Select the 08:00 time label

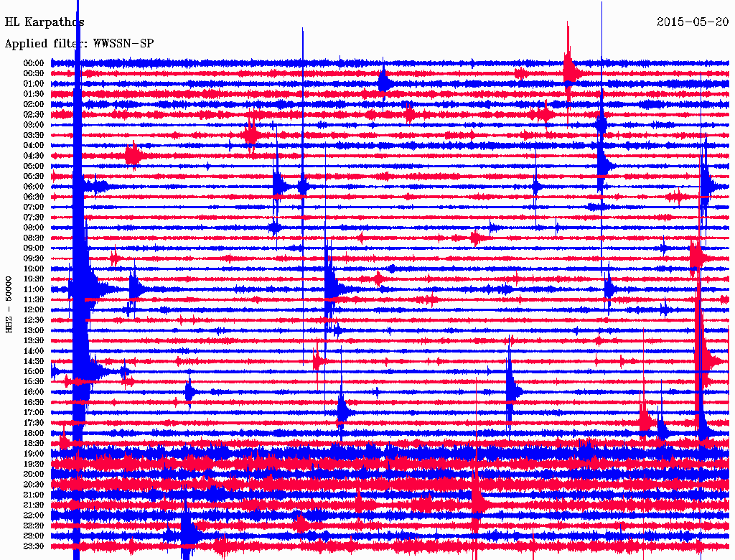click(34, 228)
